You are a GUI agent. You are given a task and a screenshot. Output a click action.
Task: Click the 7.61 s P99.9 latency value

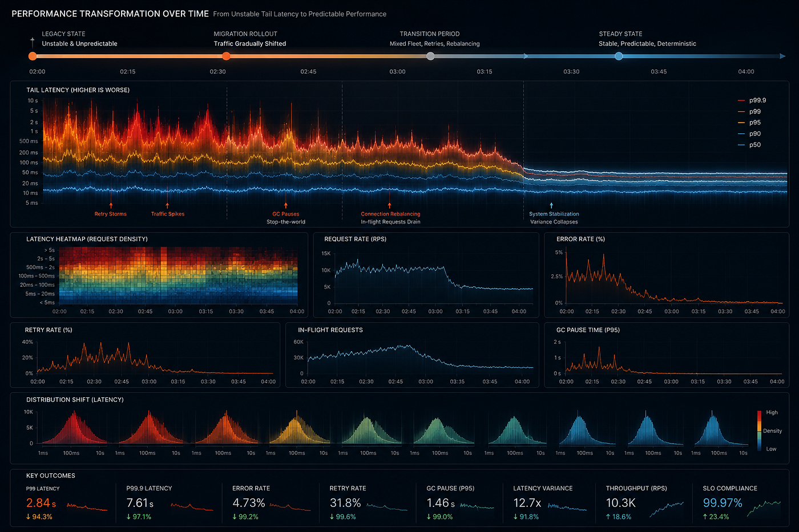(140, 503)
